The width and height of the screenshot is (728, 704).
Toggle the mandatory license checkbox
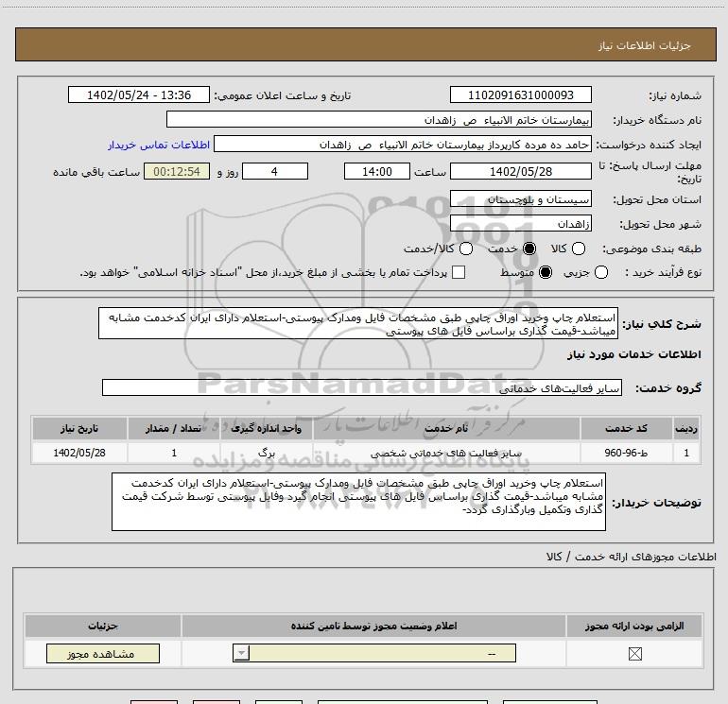[634, 654]
